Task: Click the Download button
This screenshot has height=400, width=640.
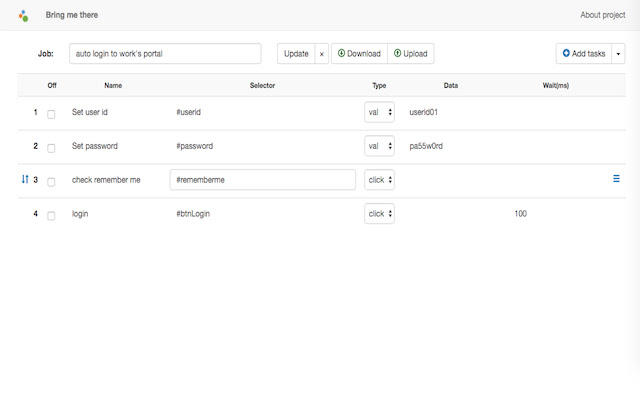Action: pos(359,54)
